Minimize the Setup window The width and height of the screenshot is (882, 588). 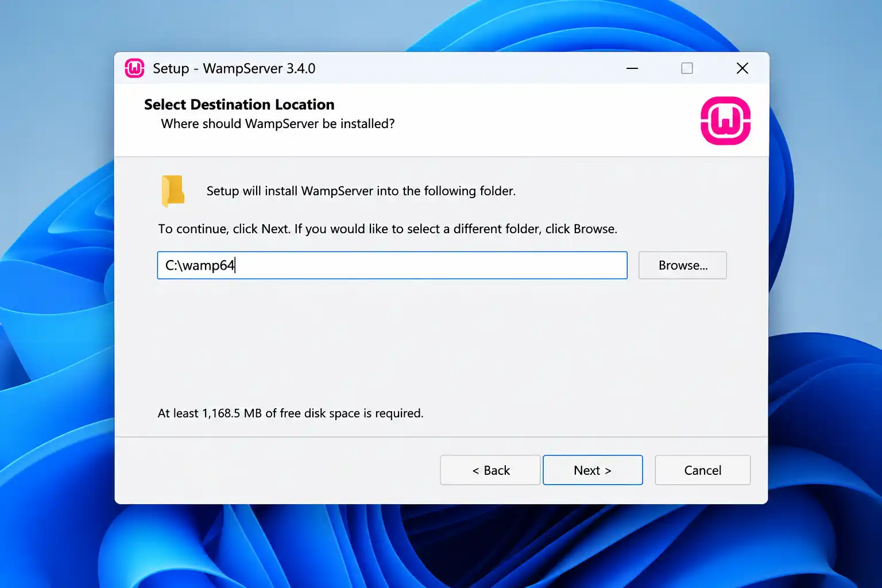pos(632,68)
